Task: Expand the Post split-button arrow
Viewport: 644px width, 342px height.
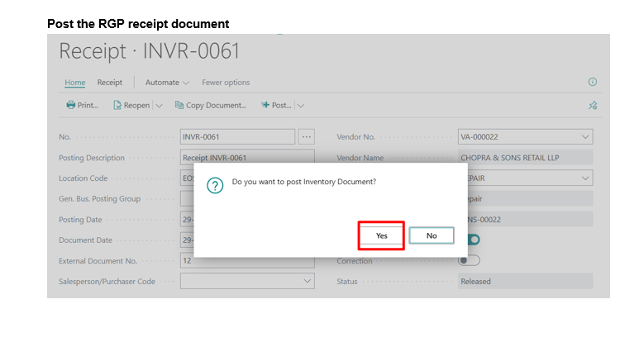Action: (301, 106)
